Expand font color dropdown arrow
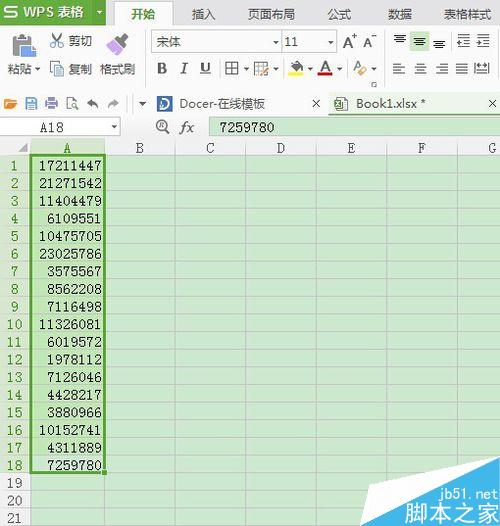Viewport: 500px width, 526px height. 339,69
